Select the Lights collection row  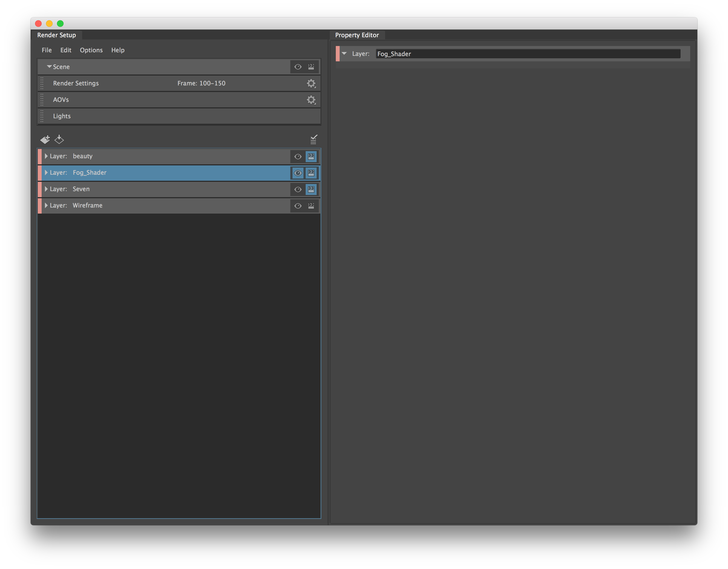click(133, 116)
